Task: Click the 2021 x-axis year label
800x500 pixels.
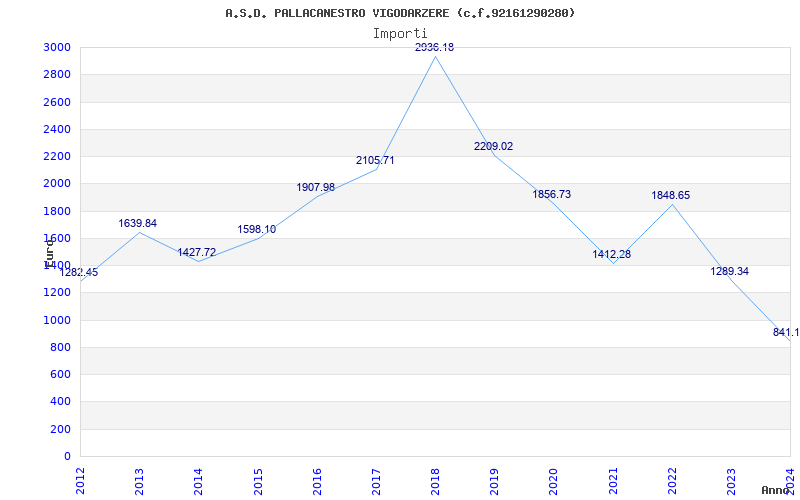Action: coord(613,481)
